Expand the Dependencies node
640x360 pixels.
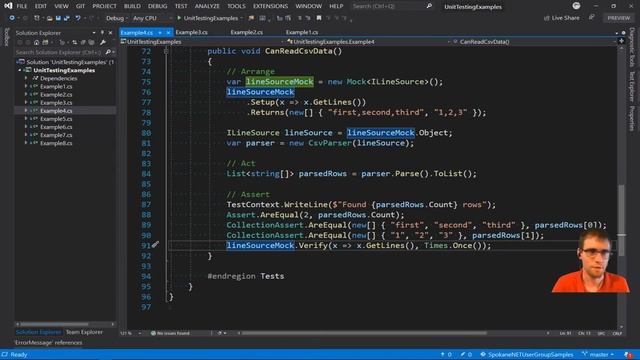coord(26,78)
